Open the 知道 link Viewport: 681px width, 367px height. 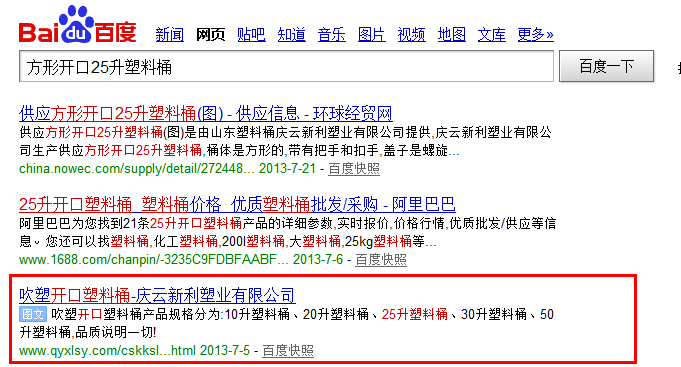pos(291,34)
